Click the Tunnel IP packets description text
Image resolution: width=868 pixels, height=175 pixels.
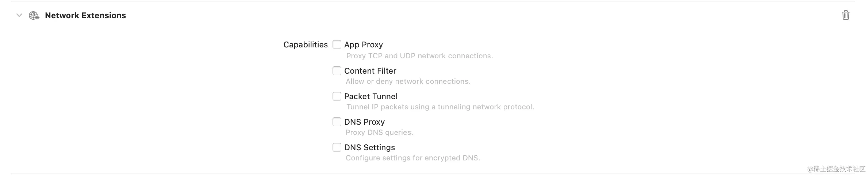coord(440,107)
